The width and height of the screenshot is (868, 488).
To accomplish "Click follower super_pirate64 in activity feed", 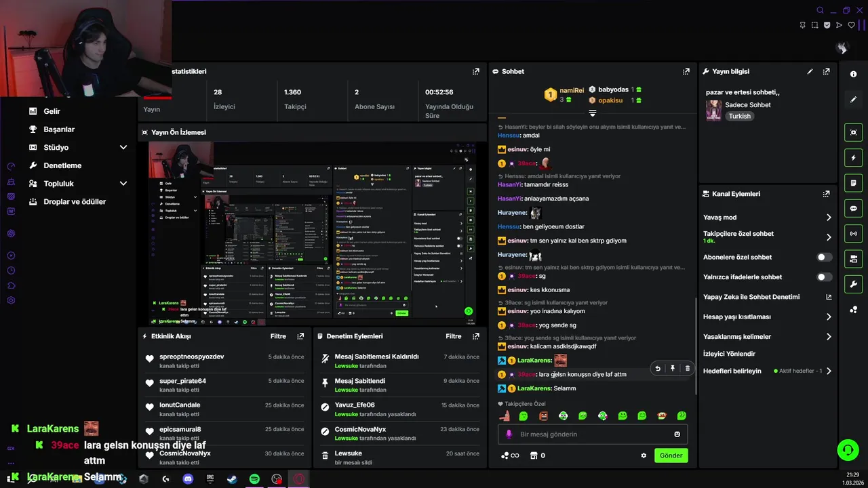I will 182,381.
